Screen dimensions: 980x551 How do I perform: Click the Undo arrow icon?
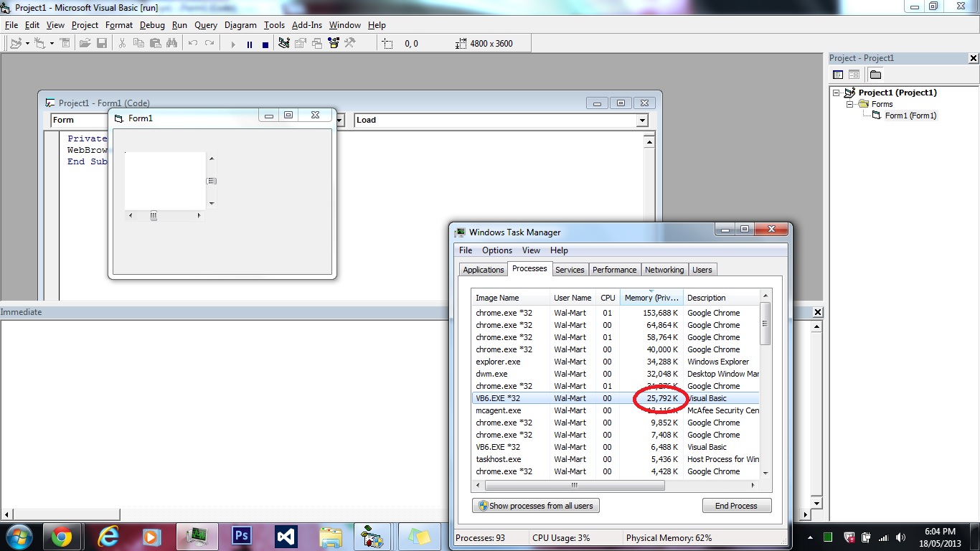point(193,44)
